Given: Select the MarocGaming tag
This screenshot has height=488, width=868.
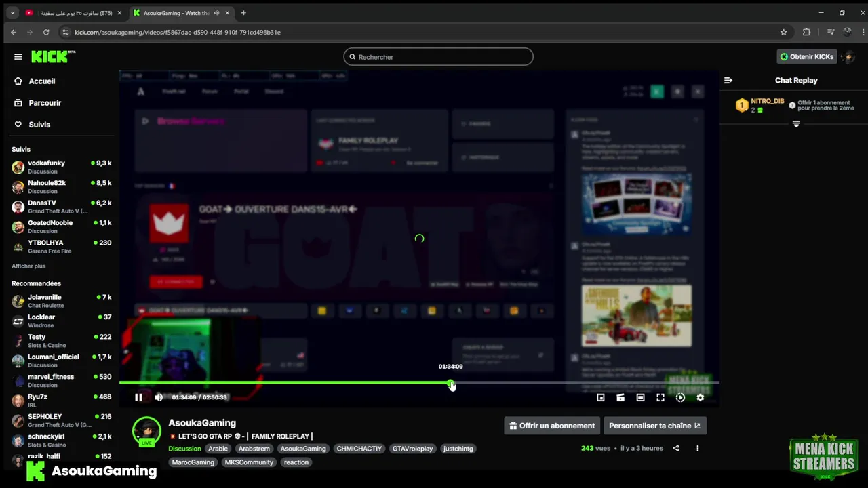Looking at the screenshot, I should click(x=193, y=462).
